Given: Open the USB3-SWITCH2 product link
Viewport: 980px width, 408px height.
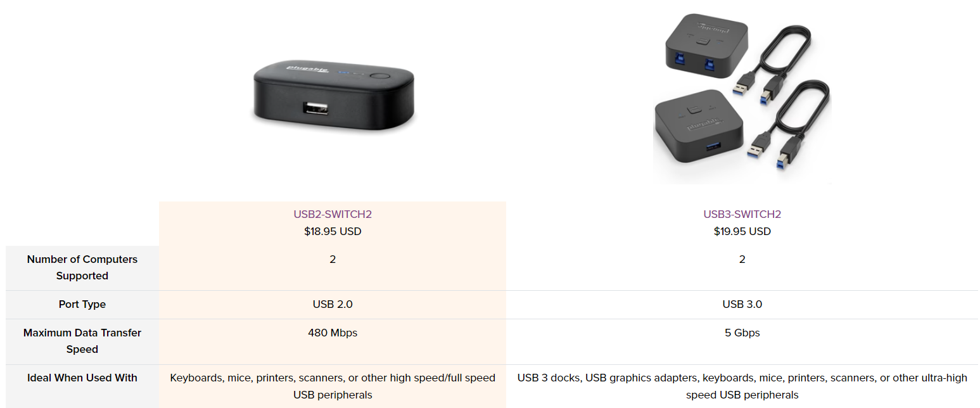Looking at the screenshot, I should click(x=742, y=214).
